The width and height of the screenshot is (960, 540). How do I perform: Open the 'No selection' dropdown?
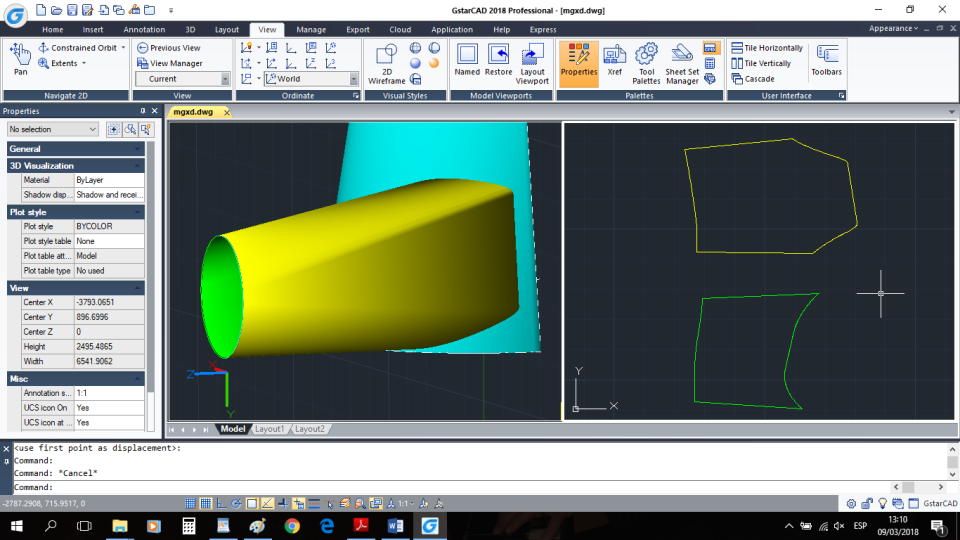click(53, 129)
